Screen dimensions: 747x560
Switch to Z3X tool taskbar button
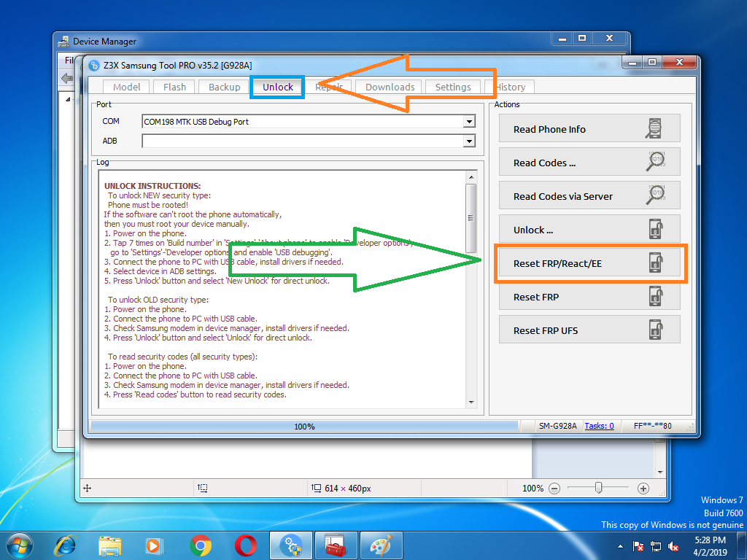291,545
